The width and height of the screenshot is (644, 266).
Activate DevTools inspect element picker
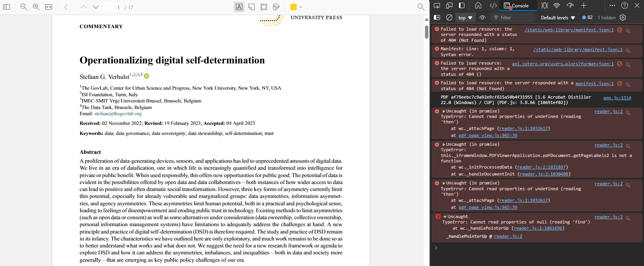(x=437, y=5)
